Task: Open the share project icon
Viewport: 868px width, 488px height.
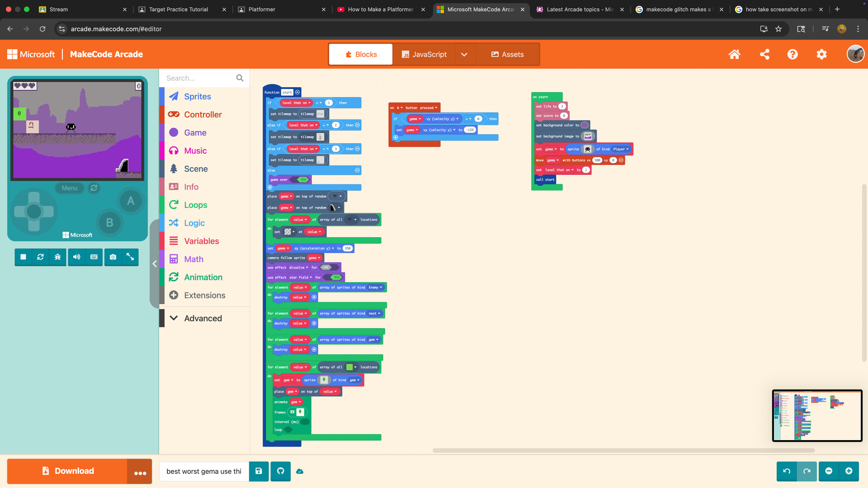Action: click(x=764, y=54)
